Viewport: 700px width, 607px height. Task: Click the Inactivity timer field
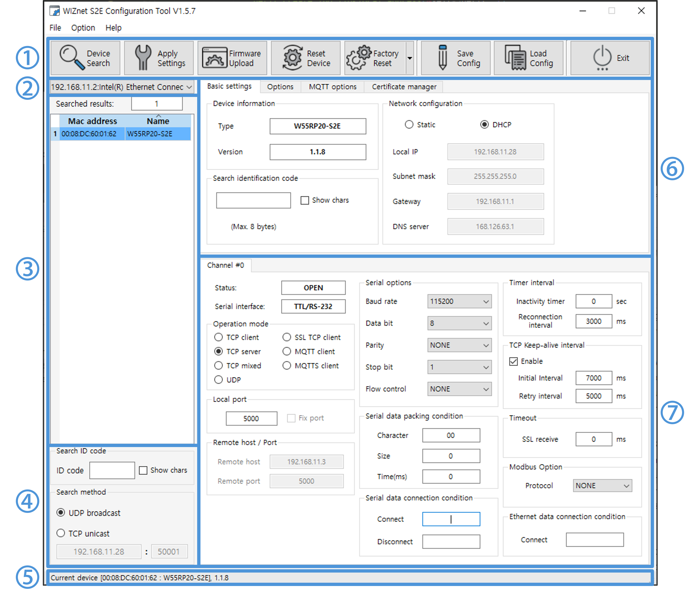(594, 301)
